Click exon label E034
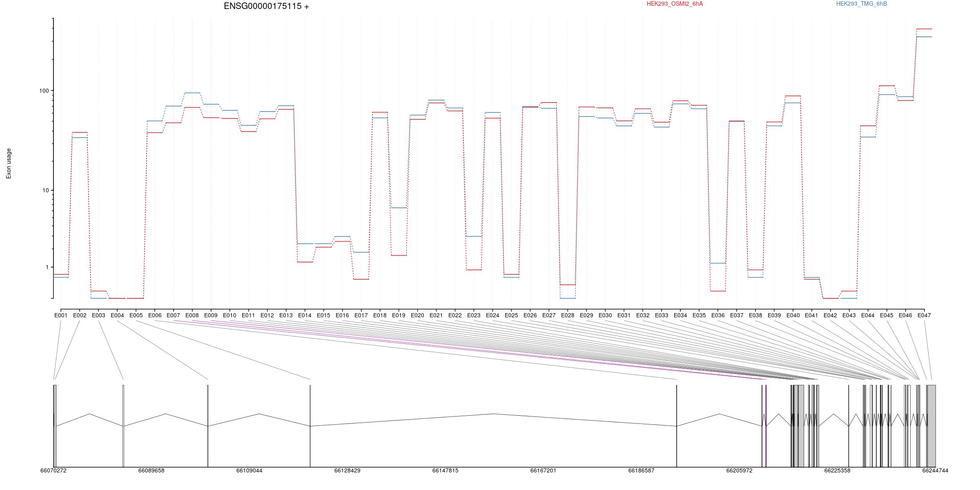 pyautogui.click(x=681, y=315)
